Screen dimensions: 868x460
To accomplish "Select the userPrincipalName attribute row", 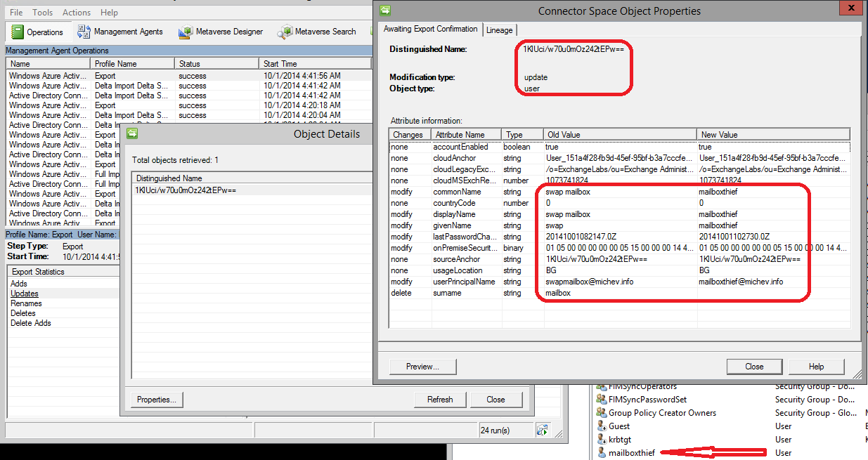I will point(464,282).
